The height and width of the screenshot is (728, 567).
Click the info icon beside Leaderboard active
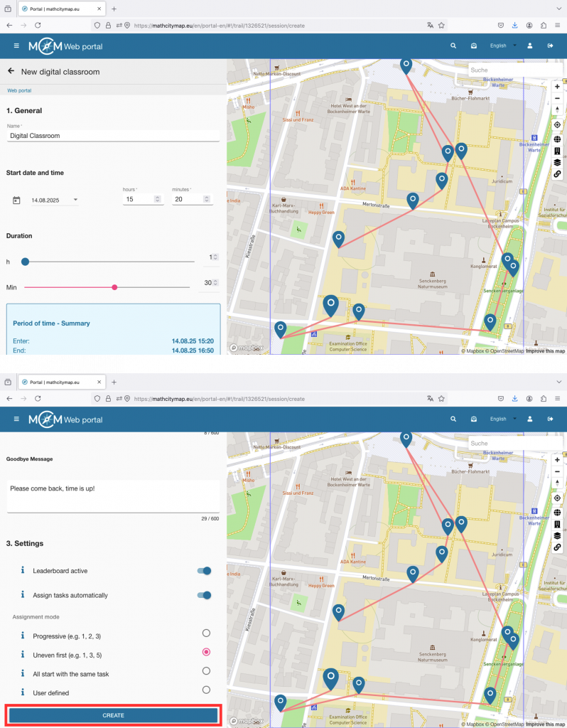22,570
